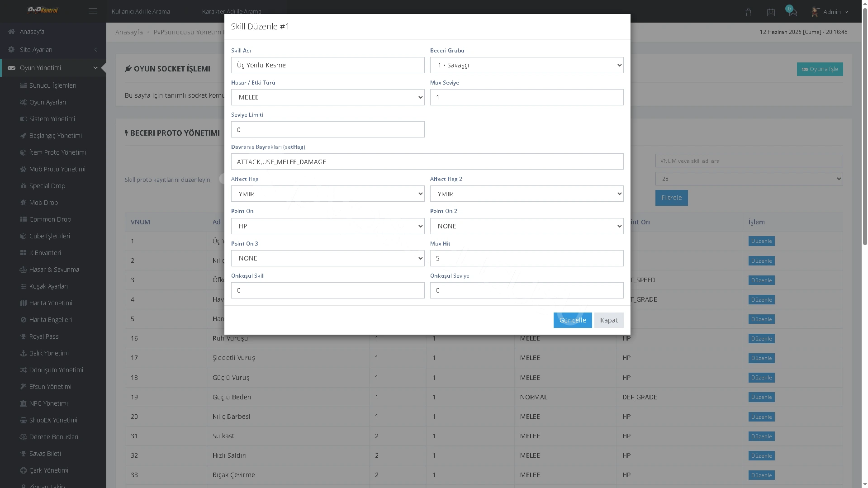Open the messages envelope icon
Screen dimensions: 868x488
[792, 12]
